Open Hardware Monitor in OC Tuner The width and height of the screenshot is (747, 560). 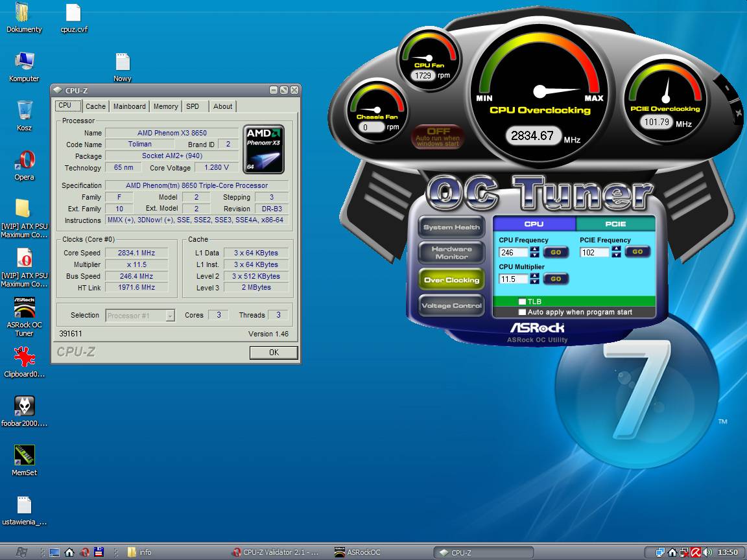coord(451,253)
